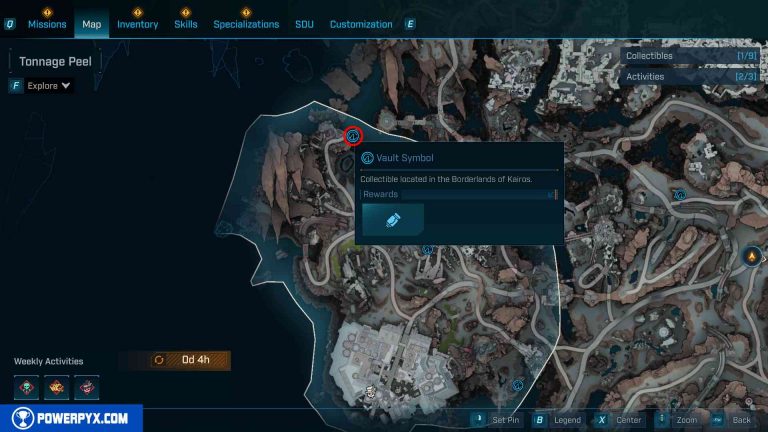
Task: Click the mouse icon beside Set Pin
Action: pos(479,419)
